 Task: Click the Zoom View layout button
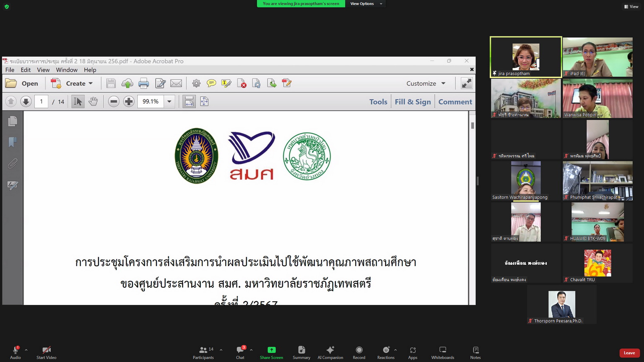coord(631,7)
